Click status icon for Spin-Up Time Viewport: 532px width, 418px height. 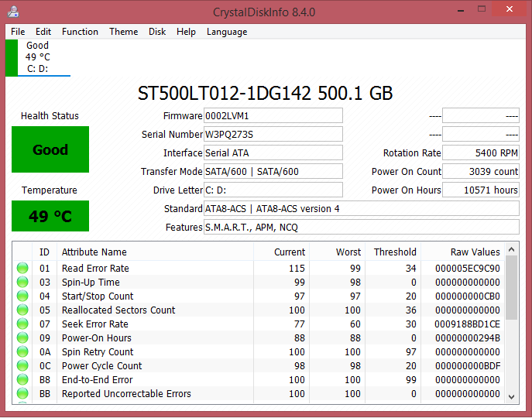pyautogui.click(x=22, y=282)
